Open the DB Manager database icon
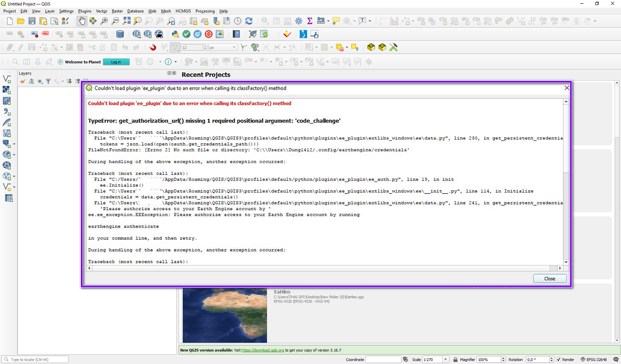 tap(120, 34)
